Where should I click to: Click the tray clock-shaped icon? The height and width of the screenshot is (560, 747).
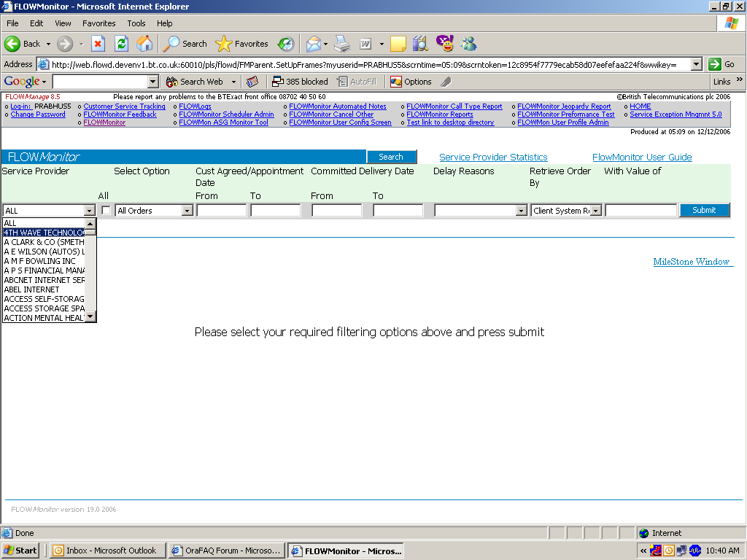coord(669,551)
